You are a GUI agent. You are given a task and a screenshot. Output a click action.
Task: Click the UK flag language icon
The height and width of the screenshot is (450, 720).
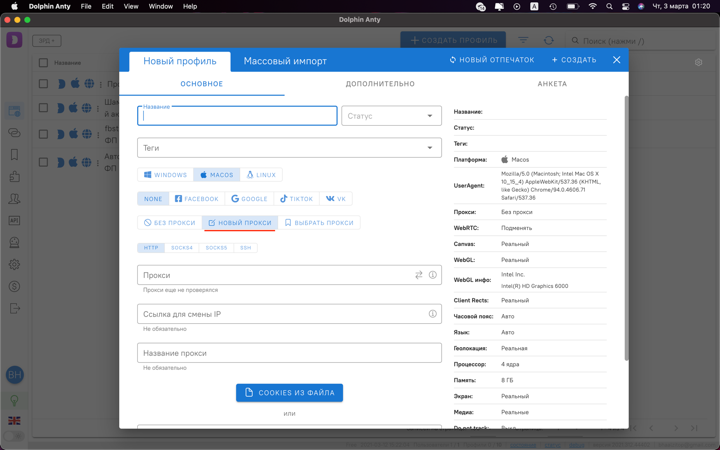(14, 421)
